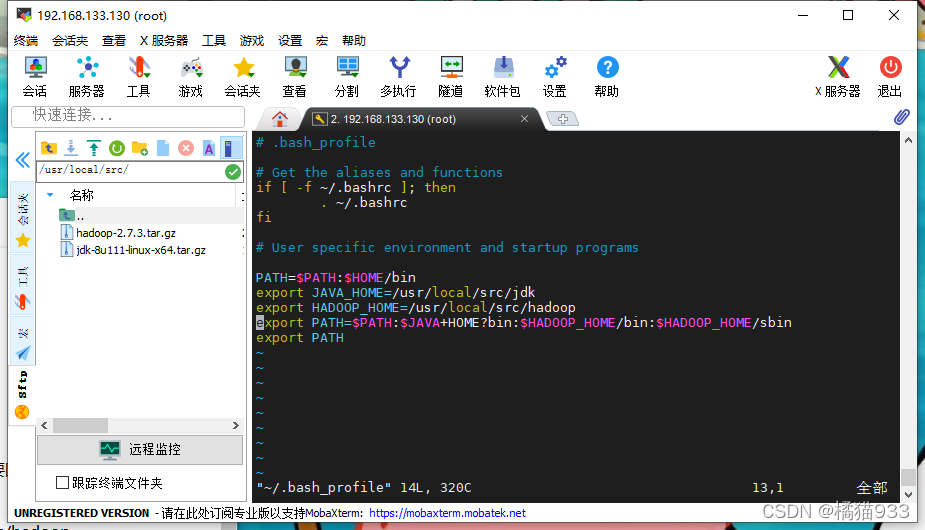Open the Games (游戏) menu
Viewport: 925px width, 530px height.
pos(252,41)
